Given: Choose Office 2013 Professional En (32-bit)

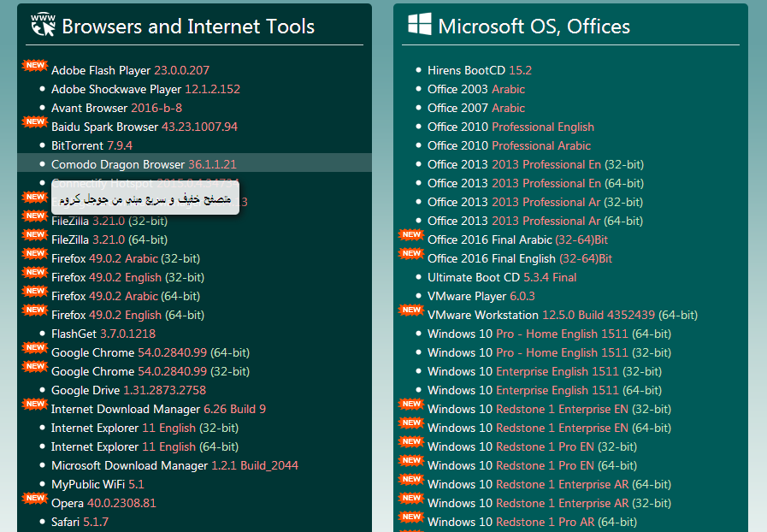Looking at the screenshot, I should point(535,164).
